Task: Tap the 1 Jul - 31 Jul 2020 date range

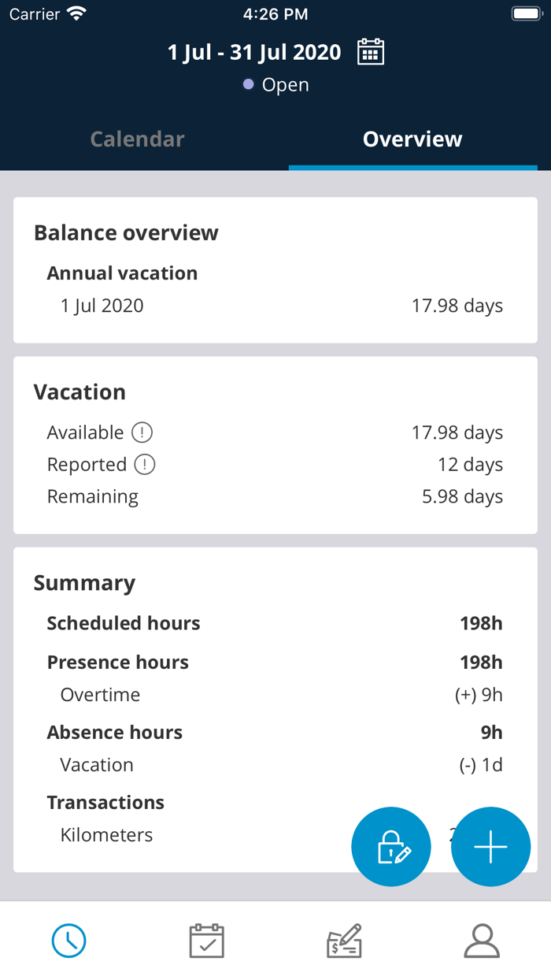Action: pos(254,52)
